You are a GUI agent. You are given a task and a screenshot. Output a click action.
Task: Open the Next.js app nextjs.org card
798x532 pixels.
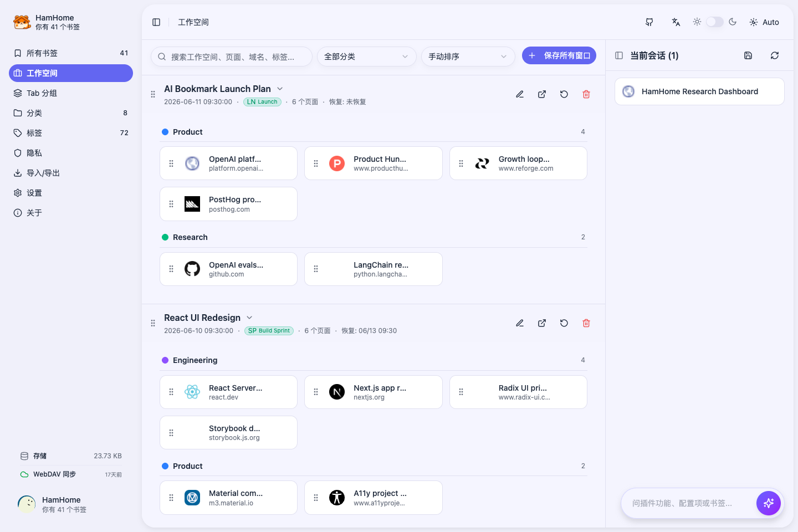coord(374,392)
